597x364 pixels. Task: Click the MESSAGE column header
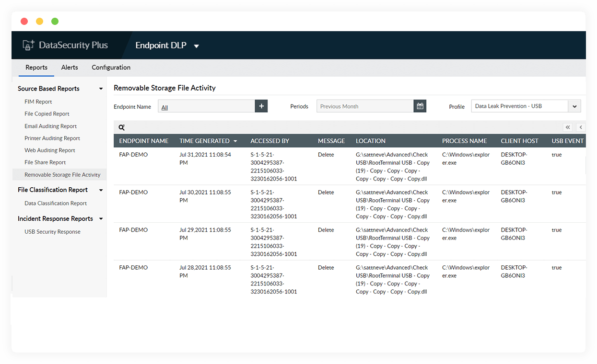331,141
